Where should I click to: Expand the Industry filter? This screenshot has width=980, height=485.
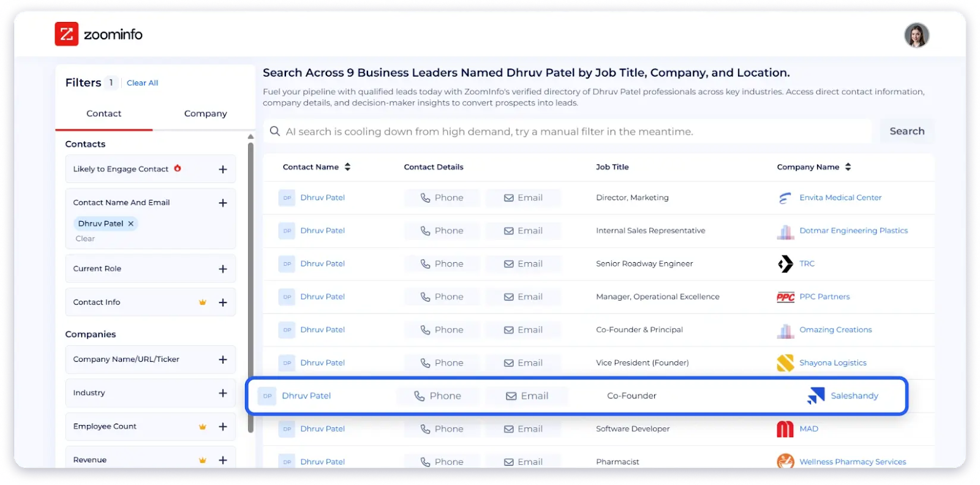tap(223, 393)
